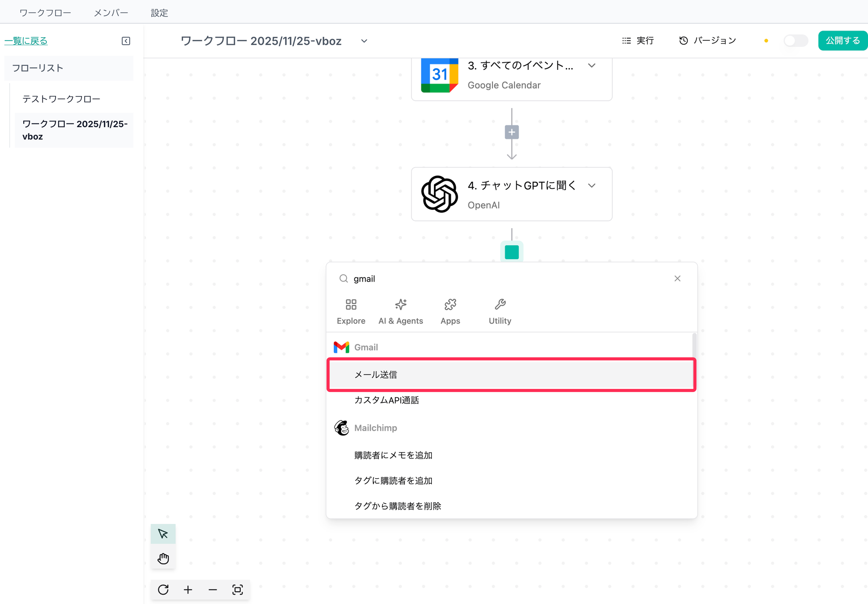Clear the gmail search with X

coord(677,278)
